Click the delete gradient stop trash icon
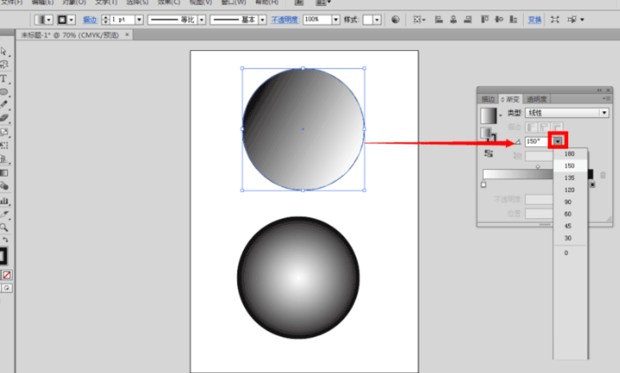Viewport: 620px width, 373px height. coord(603,175)
